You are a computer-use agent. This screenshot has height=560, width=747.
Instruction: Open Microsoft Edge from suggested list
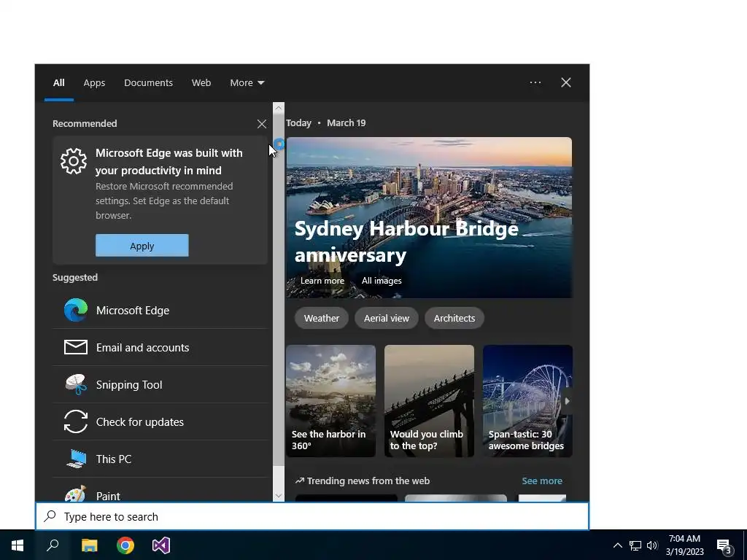(160, 310)
